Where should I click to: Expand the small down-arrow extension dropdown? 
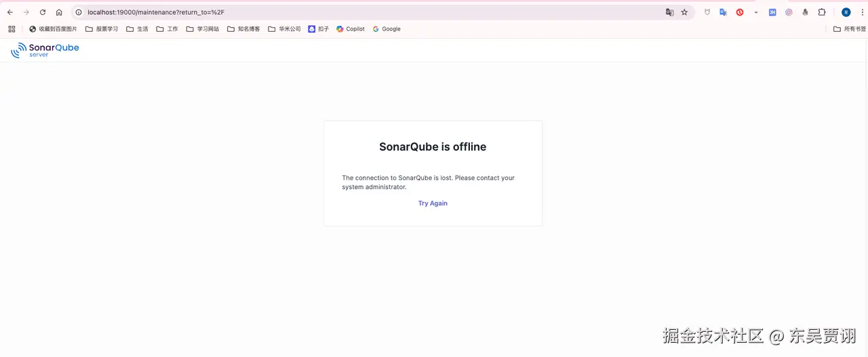tap(756, 12)
